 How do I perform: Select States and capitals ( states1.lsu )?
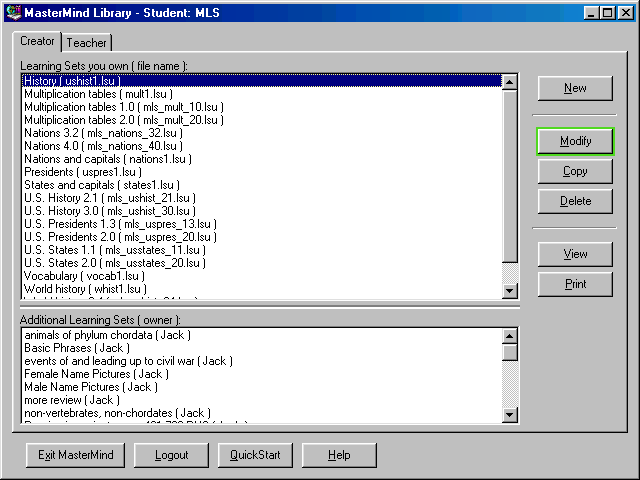pyautogui.click(x=262, y=185)
